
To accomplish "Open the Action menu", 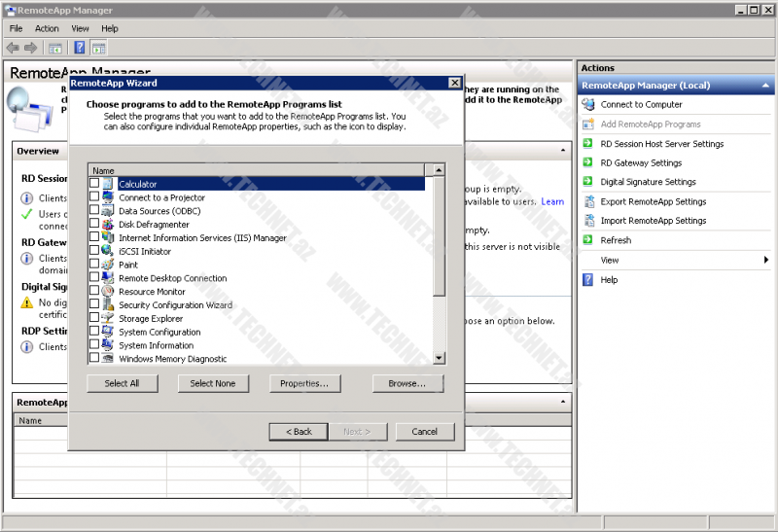I will tap(47, 29).
